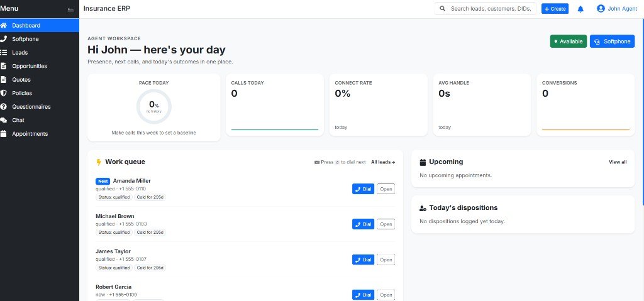Click the Appointments calendar icon
Image resolution: width=644 pixels, height=301 pixels.
tap(3, 134)
